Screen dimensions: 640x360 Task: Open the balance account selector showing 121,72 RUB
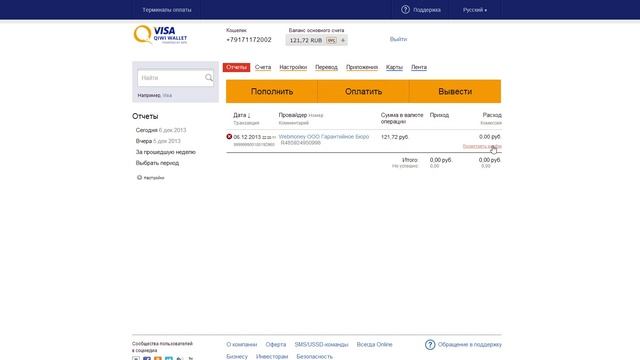(316, 40)
